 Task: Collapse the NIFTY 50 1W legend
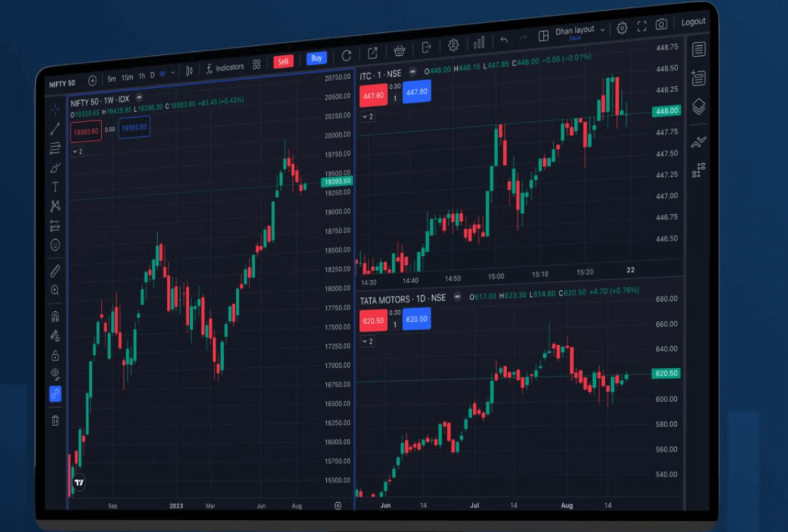coord(139,97)
